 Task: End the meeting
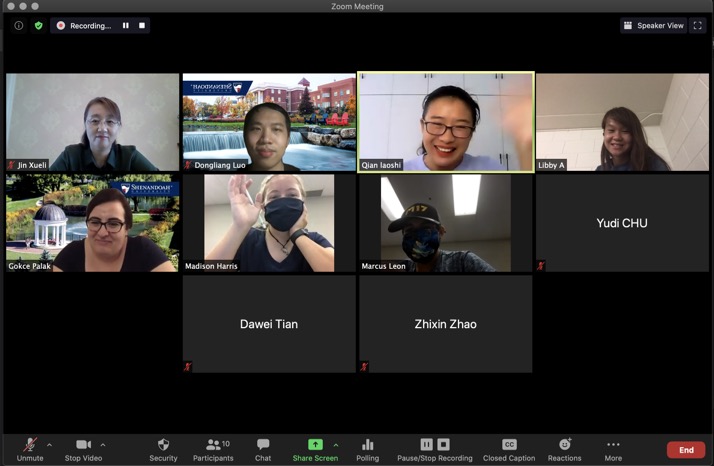tap(686, 450)
